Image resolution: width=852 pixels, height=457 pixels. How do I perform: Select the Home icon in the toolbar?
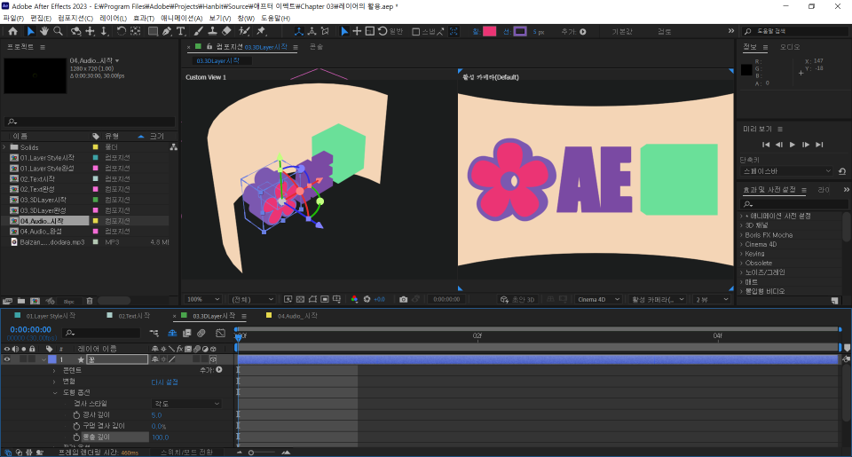point(13,32)
